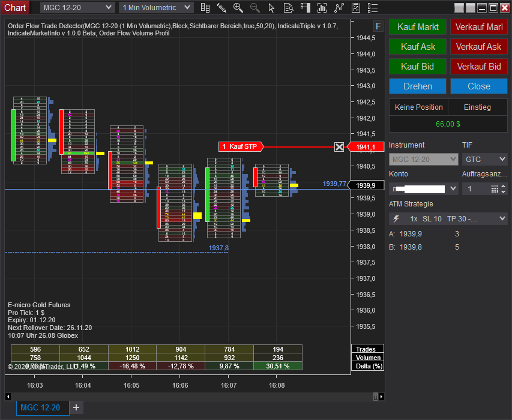This screenshot has height=420, width=512.
Task: Click the second gray window link button
Action: tap(470, 8)
